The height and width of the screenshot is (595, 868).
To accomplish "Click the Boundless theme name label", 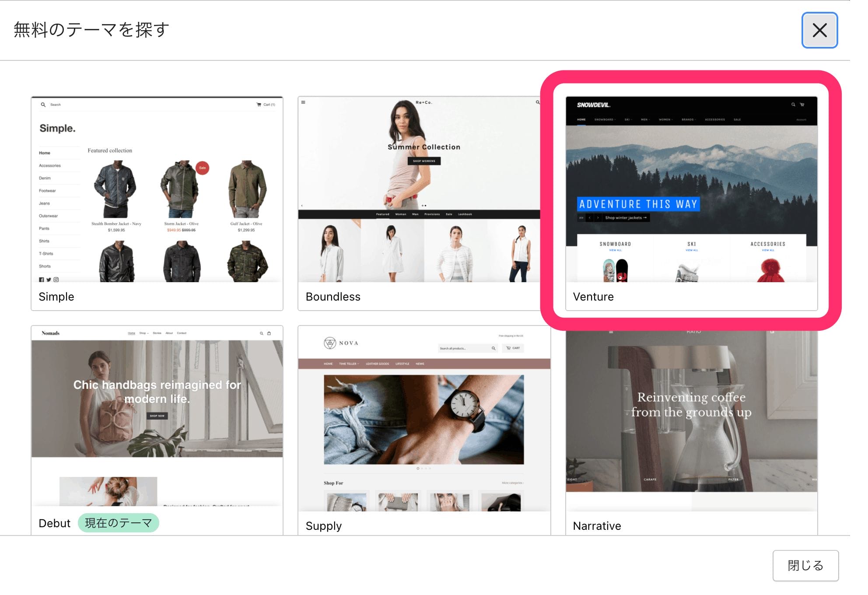I will coord(332,297).
